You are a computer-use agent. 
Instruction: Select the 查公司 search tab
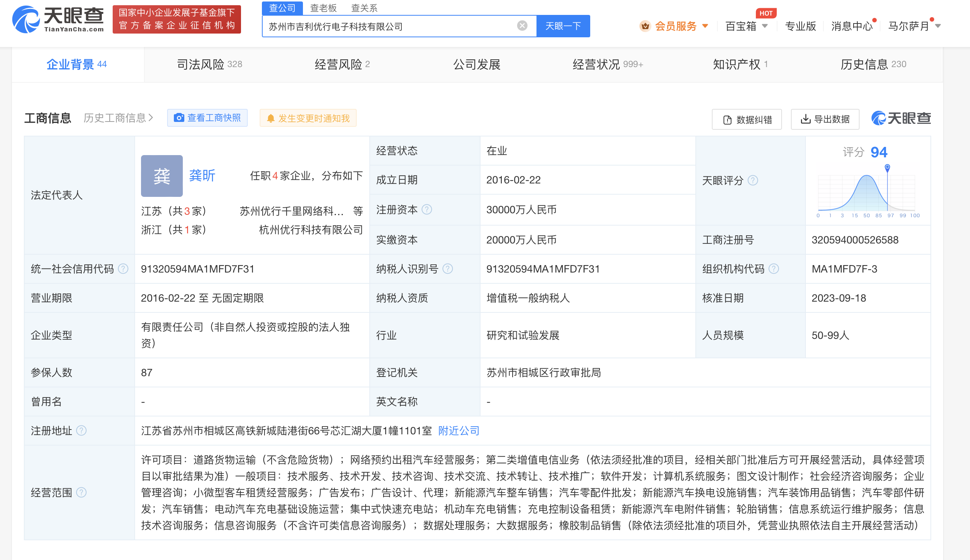tap(282, 8)
